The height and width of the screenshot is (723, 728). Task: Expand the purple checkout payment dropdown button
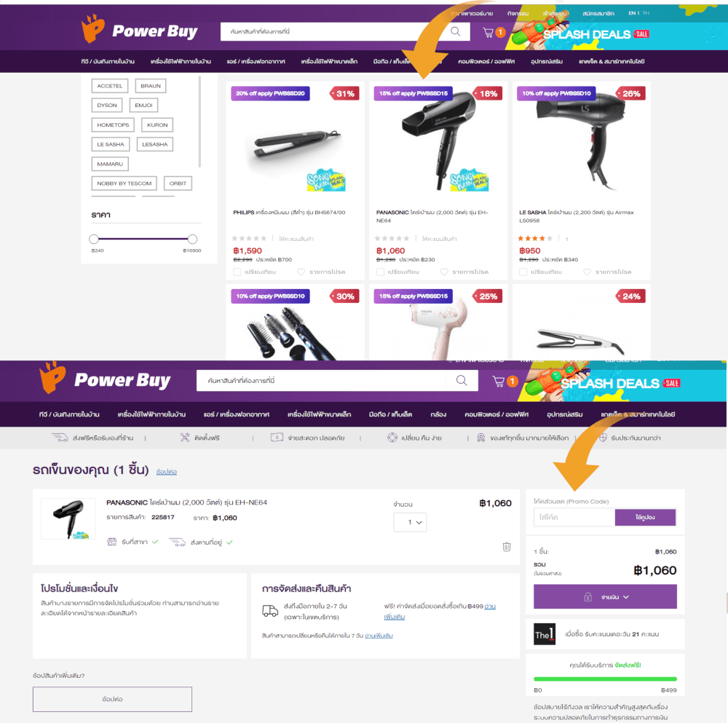[x=605, y=597]
